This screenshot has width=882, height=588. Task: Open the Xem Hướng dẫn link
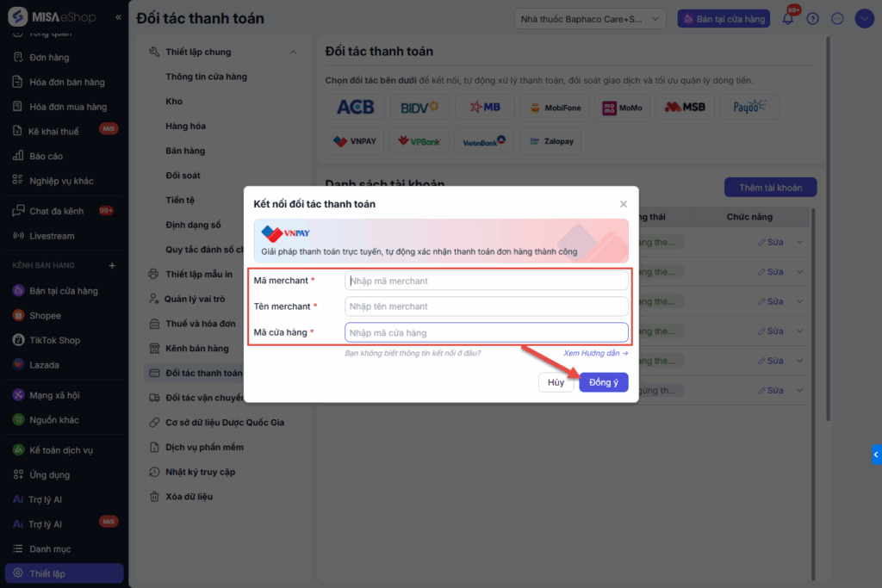pos(596,353)
